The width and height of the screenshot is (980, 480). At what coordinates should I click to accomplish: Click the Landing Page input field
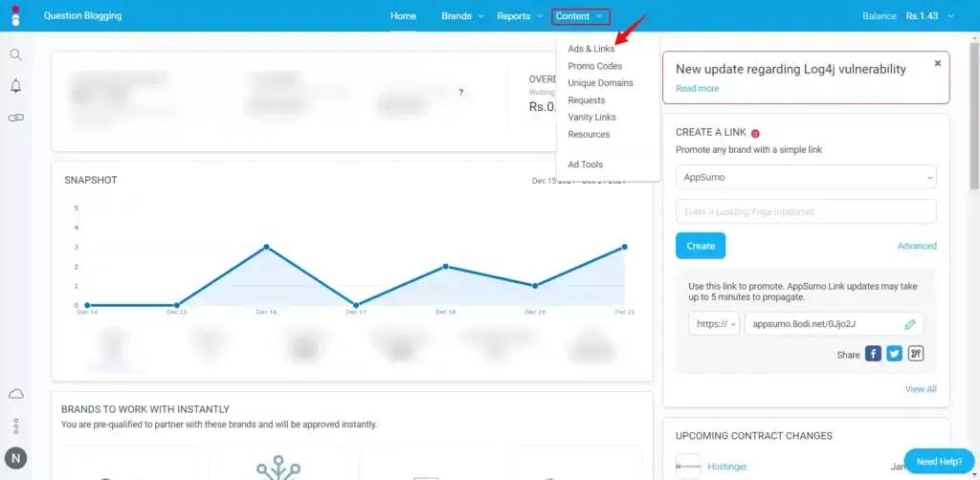(806, 211)
